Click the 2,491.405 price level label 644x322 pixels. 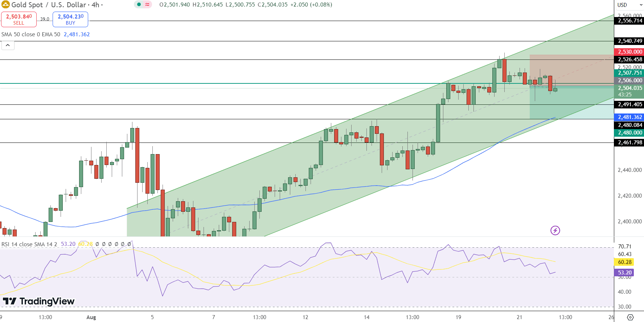pyautogui.click(x=629, y=104)
